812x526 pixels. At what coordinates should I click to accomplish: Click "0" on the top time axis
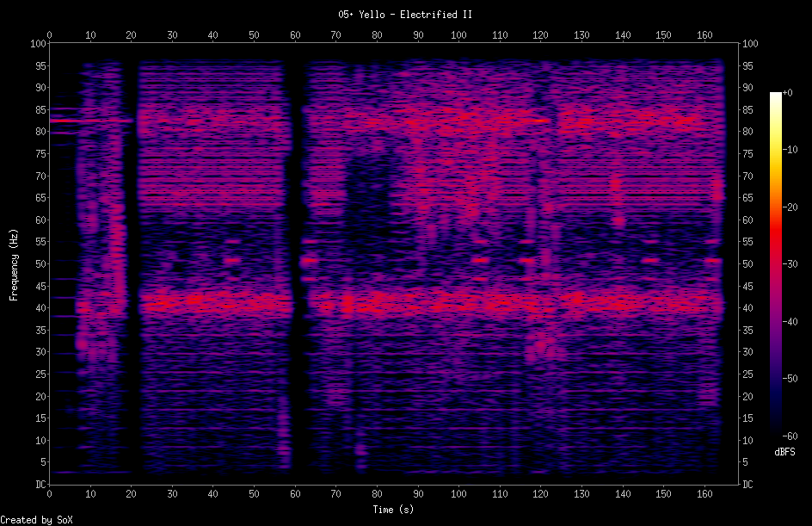point(49,35)
